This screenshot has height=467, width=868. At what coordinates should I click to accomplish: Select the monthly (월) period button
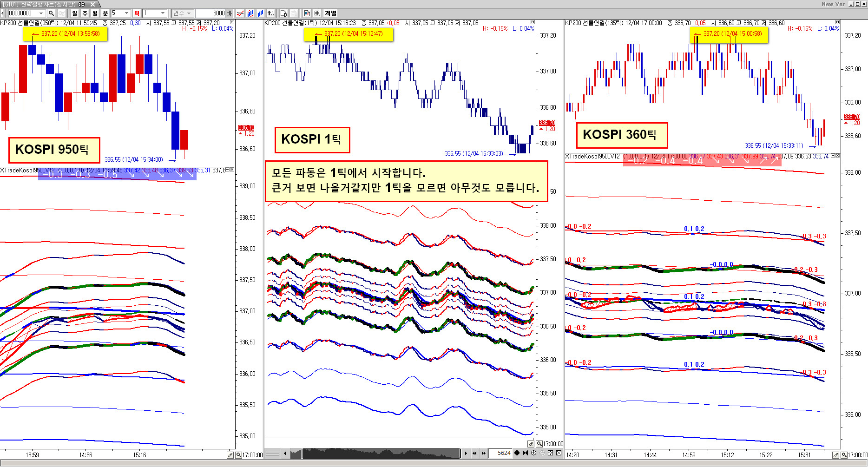click(x=95, y=13)
